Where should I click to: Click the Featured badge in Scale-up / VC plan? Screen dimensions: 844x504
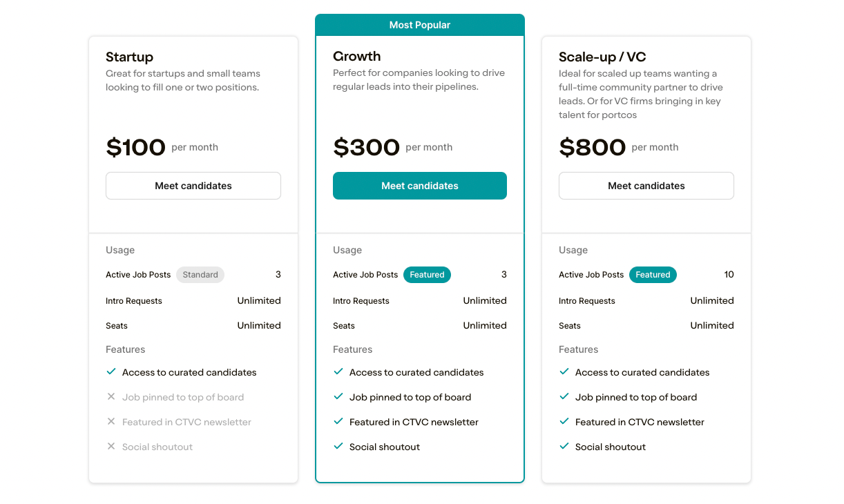tap(653, 275)
